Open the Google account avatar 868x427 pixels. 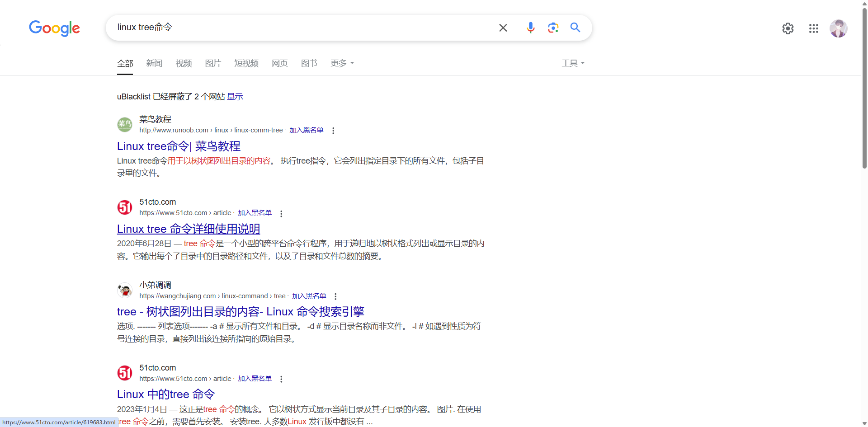(x=839, y=28)
